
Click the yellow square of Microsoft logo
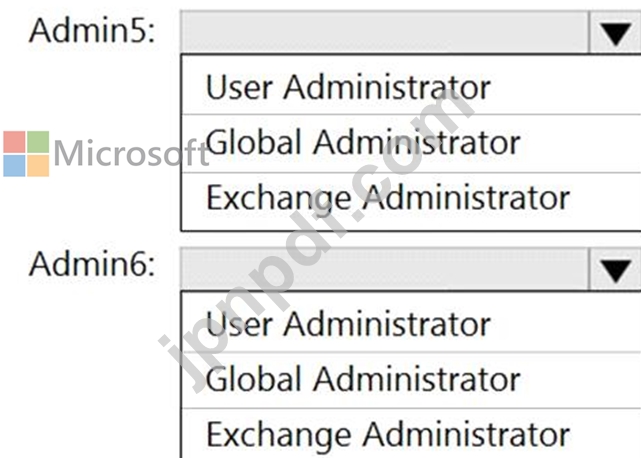pos(38,166)
